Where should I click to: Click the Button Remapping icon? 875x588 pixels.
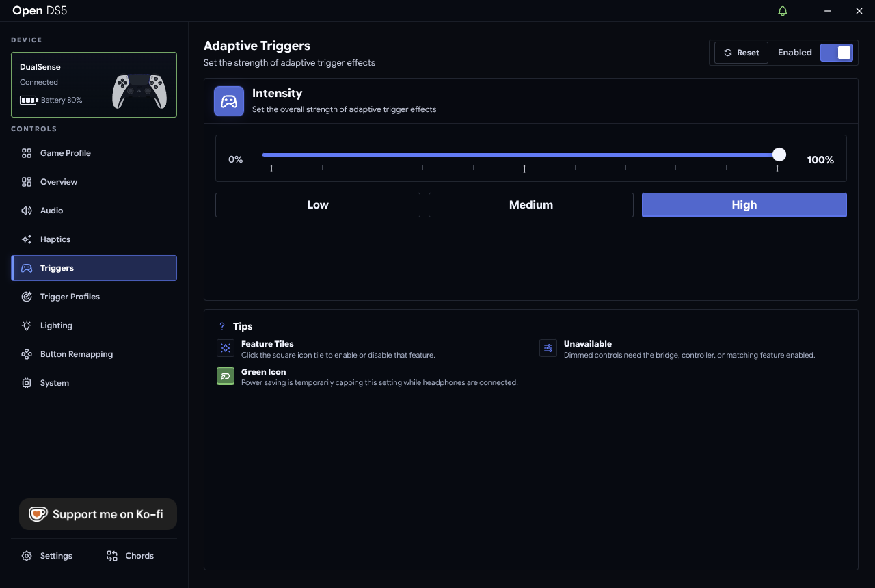tap(27, 354)
